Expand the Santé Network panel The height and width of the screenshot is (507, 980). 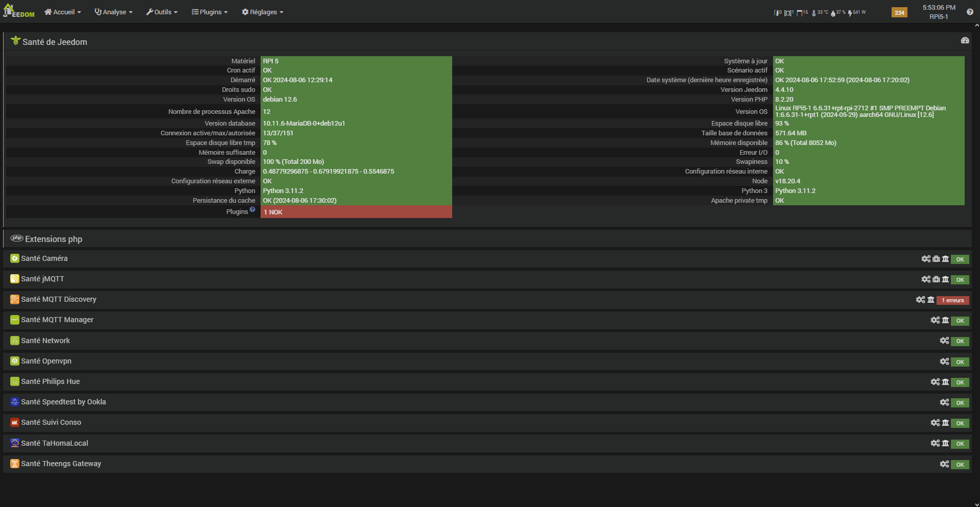[x=487, y=341]
